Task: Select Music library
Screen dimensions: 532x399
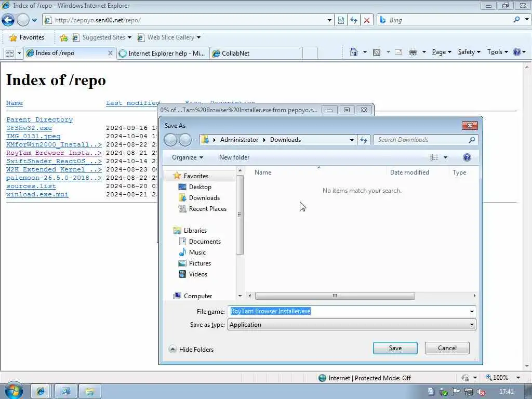Action: coord(197,252)
